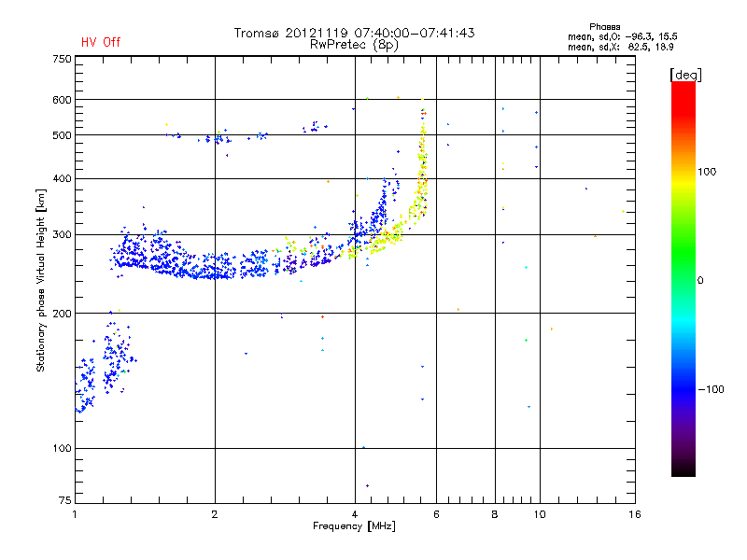Click the 'mean, sd,O: -96.3, 15.5' line
This screenshot has height=560, width=747.
point(623,36)
